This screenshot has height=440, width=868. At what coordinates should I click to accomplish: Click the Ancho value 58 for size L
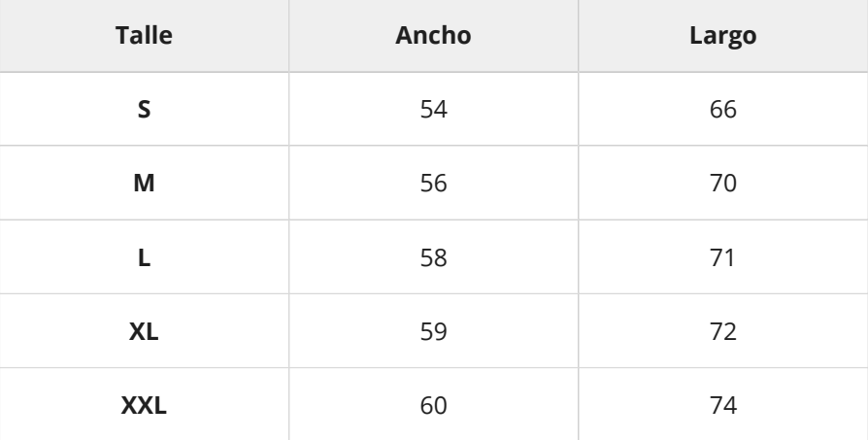pyautogui.click(x=433, y=256)
